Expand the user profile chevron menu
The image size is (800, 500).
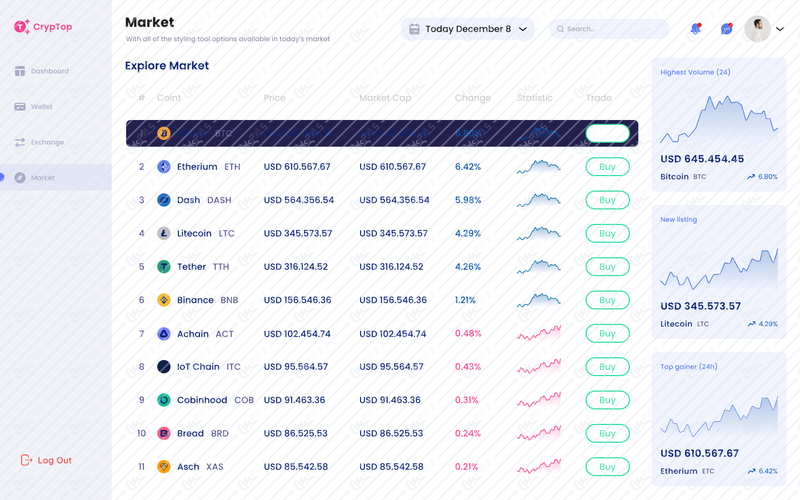(780, 29)
